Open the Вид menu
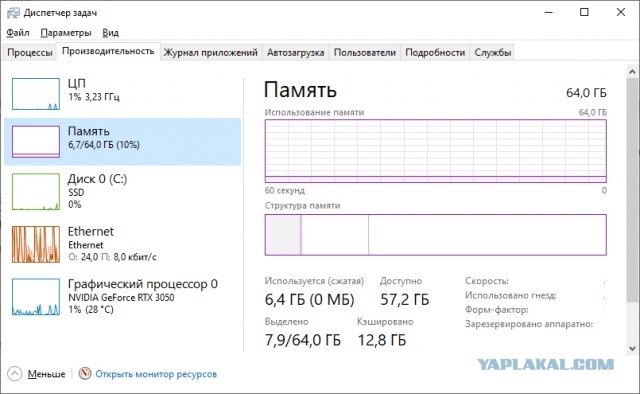640x394 pixels. (110, 33)
